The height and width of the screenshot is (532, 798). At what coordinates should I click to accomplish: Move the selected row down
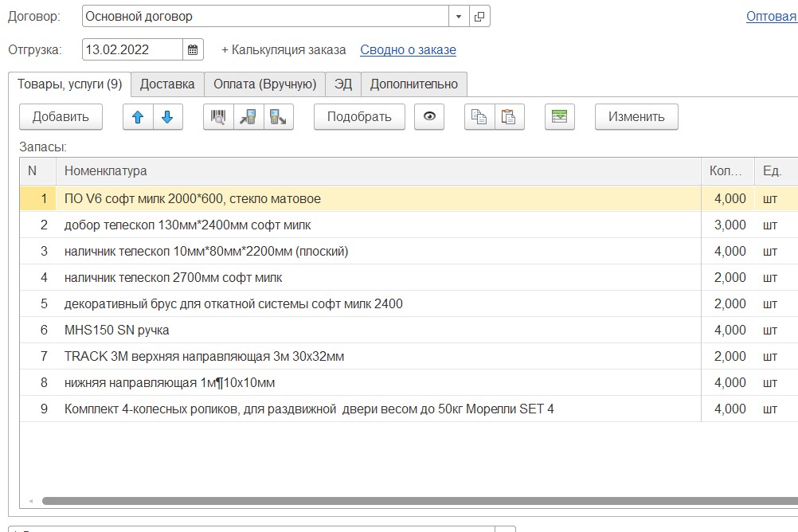pyautogui.click(x=167, y=117)
